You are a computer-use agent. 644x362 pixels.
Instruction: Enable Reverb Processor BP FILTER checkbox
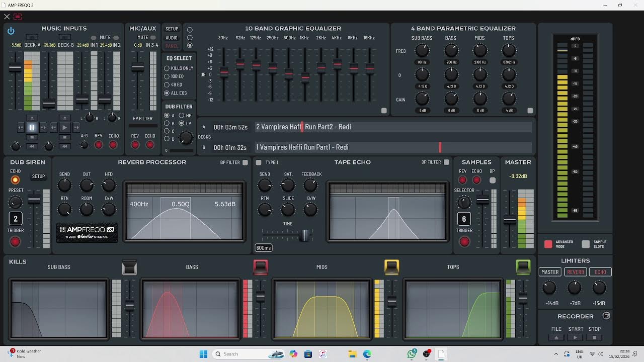(245, 162)
